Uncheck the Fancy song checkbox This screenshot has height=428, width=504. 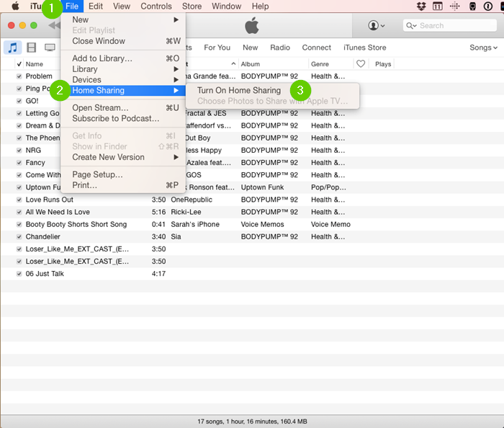click(x=19, y=163)
